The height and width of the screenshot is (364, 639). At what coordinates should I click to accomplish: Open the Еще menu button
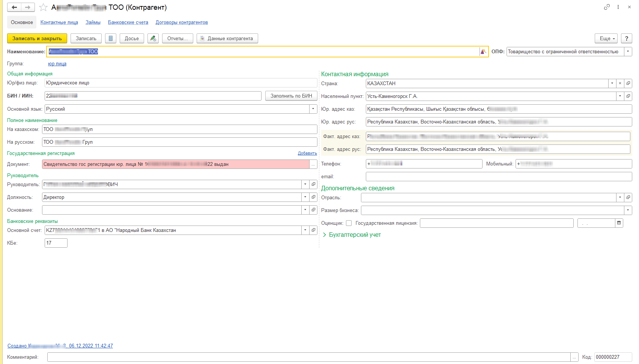pos(606,38)
